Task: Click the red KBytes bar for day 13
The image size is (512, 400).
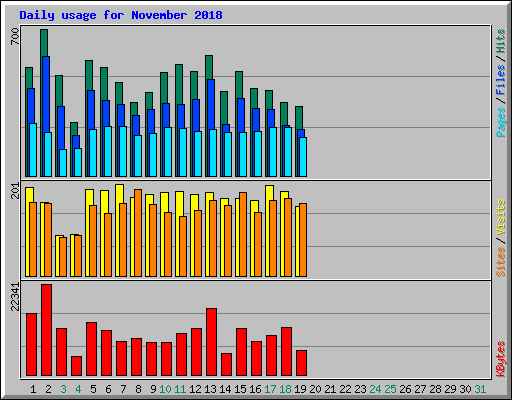Action: pos(212,342)
